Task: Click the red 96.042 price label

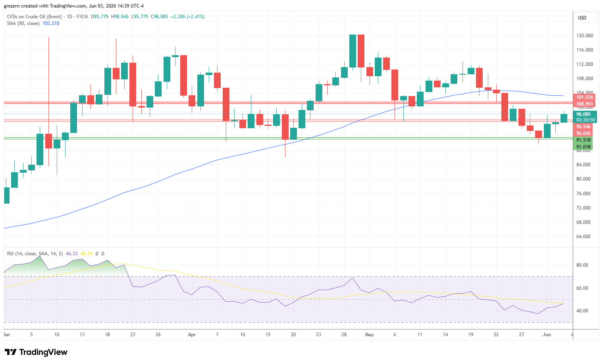Action: tap(584, 133)
